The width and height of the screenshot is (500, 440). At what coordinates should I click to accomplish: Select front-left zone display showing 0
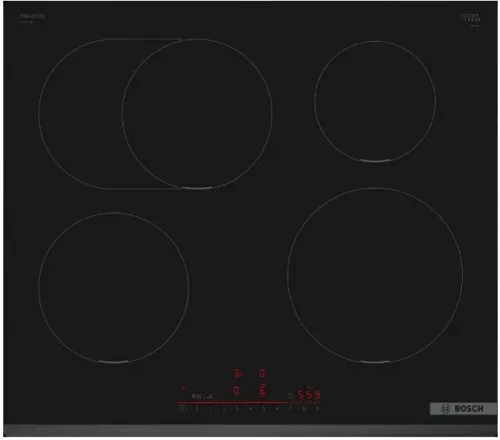click(236, 391)
